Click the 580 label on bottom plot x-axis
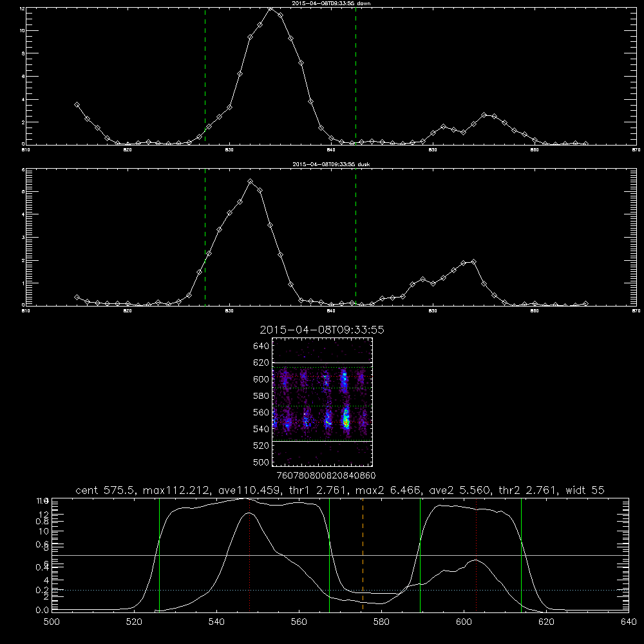 pyautogui.click(x=381, y=622)
